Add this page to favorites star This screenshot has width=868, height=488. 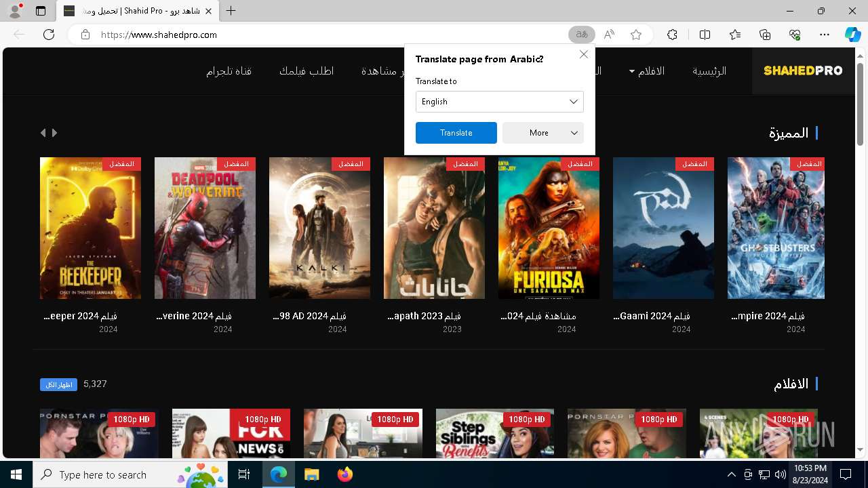click(x=636, y=35)
